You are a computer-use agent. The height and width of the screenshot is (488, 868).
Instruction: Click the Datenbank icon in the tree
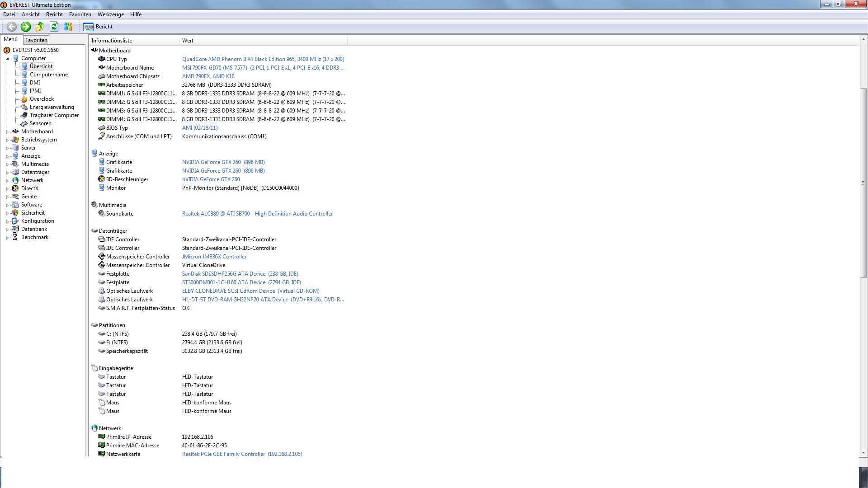[x=15, y=229]
